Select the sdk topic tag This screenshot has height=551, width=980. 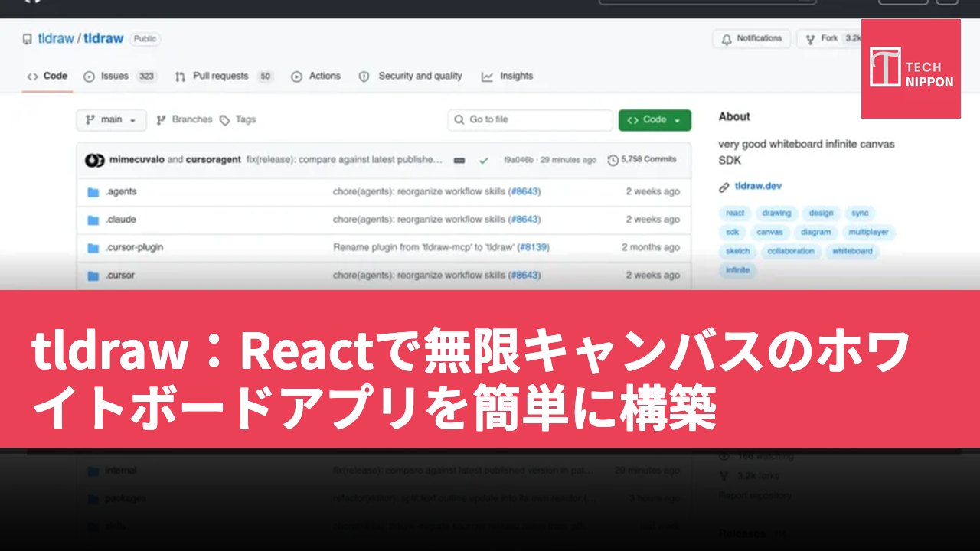tap(733, 233)
